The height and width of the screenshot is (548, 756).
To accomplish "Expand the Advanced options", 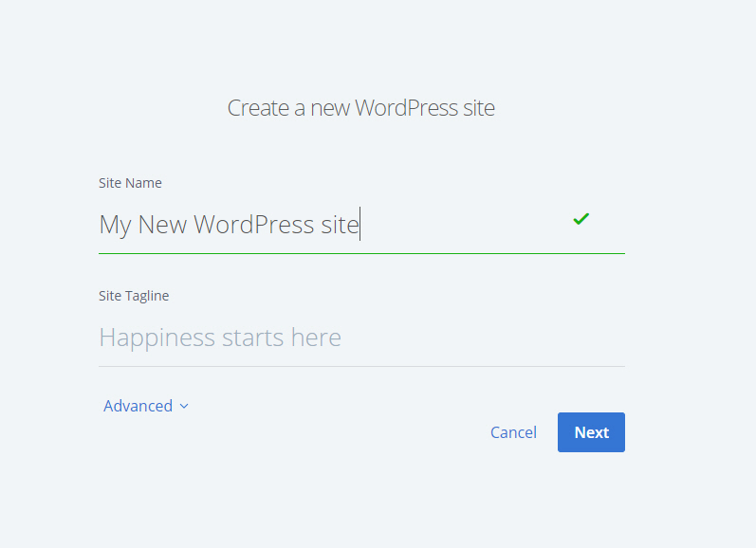I will (146, 406).
